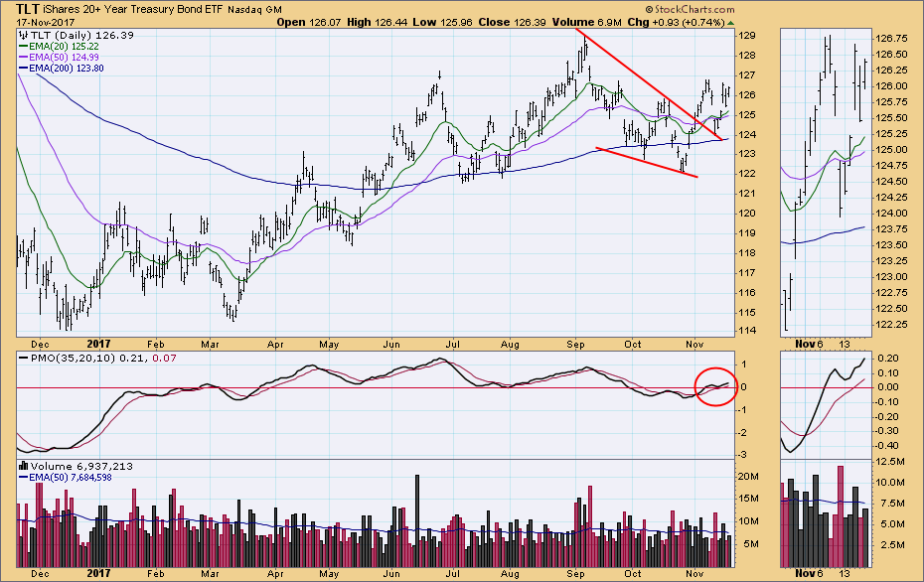Click the Volume 6.9M value in header
924x582 pixels.
[x=586, y=23]
